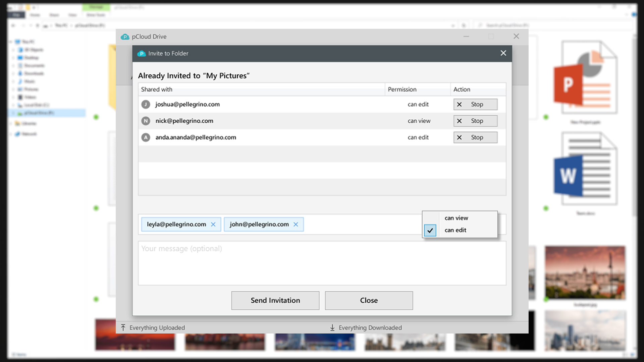The image size is (644, 362).
Task: Open the Word document icon
Action: click(x=585, y=169)
